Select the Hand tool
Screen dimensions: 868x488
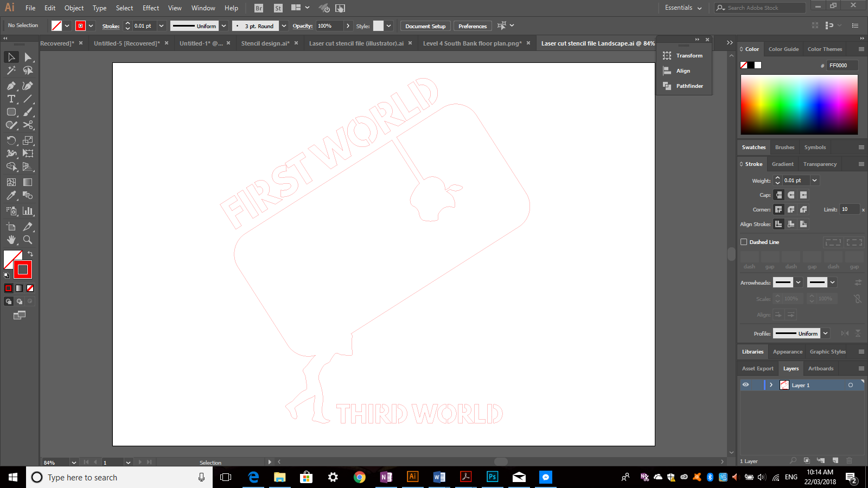[11, 240]
